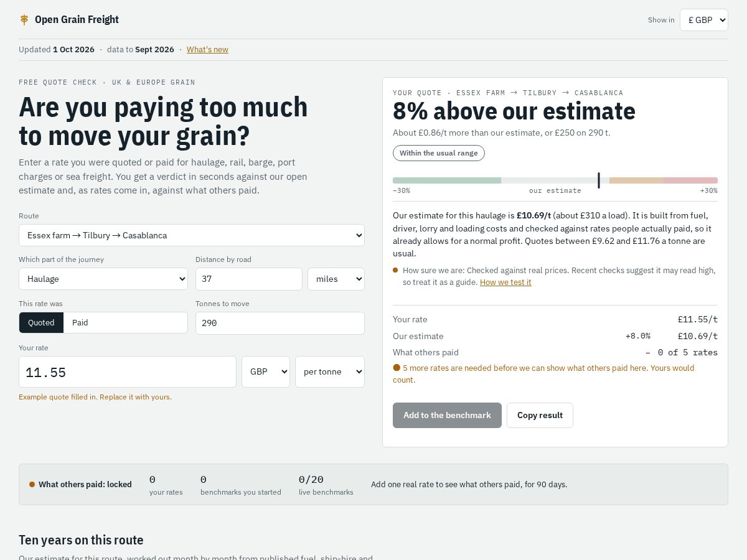The width and height of the screenshot is (747, 560).
Task: Change the distance unit miles dropdown
Action: 336,279
